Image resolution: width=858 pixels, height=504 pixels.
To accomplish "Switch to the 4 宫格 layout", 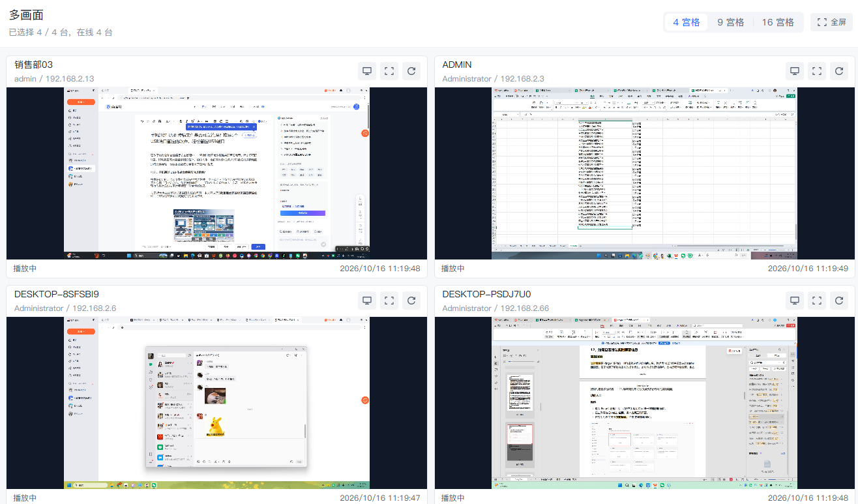I will tap(687, 22).
